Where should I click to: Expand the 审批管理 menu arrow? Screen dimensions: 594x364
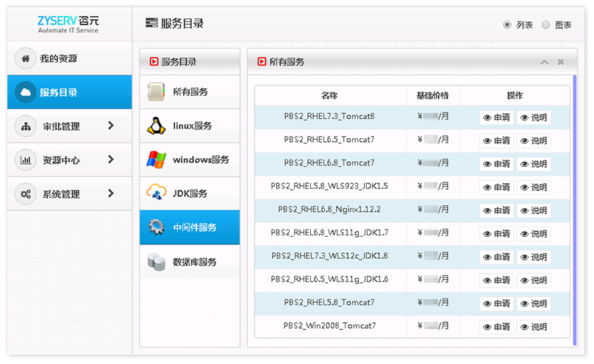(111, 126)
